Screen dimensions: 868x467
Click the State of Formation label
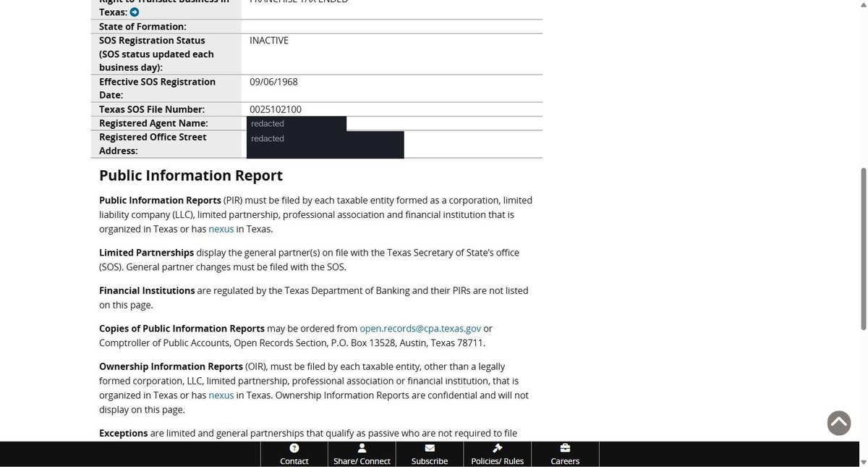[x=142, y=27]
